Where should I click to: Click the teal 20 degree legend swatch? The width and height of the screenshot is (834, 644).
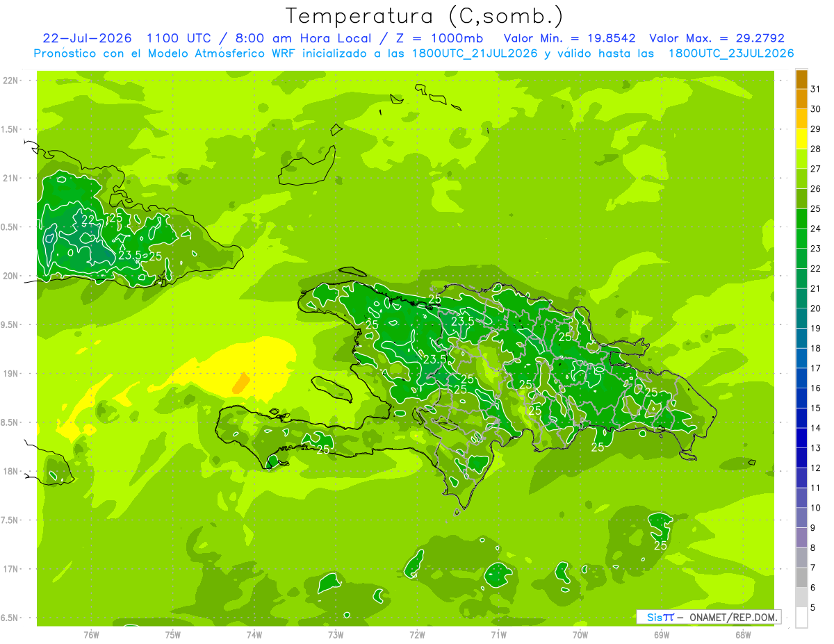(801, 299)
